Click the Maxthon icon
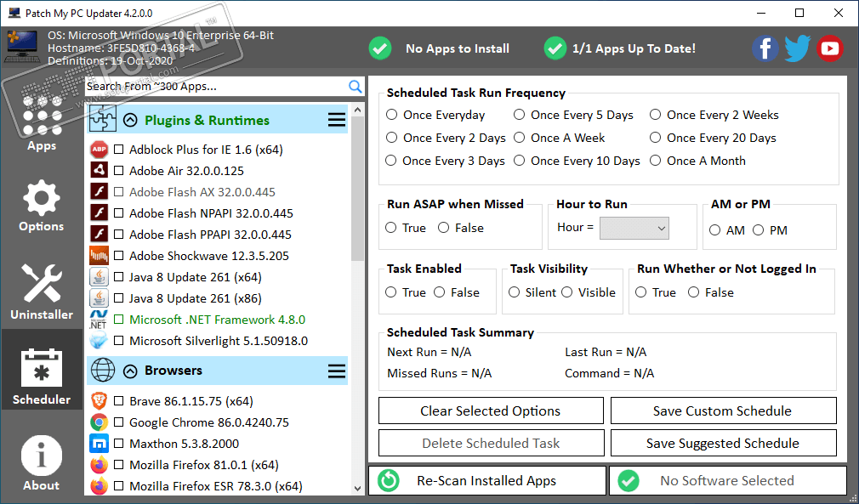The width and height of the screenshot is (859, 504). click(100, 444)
